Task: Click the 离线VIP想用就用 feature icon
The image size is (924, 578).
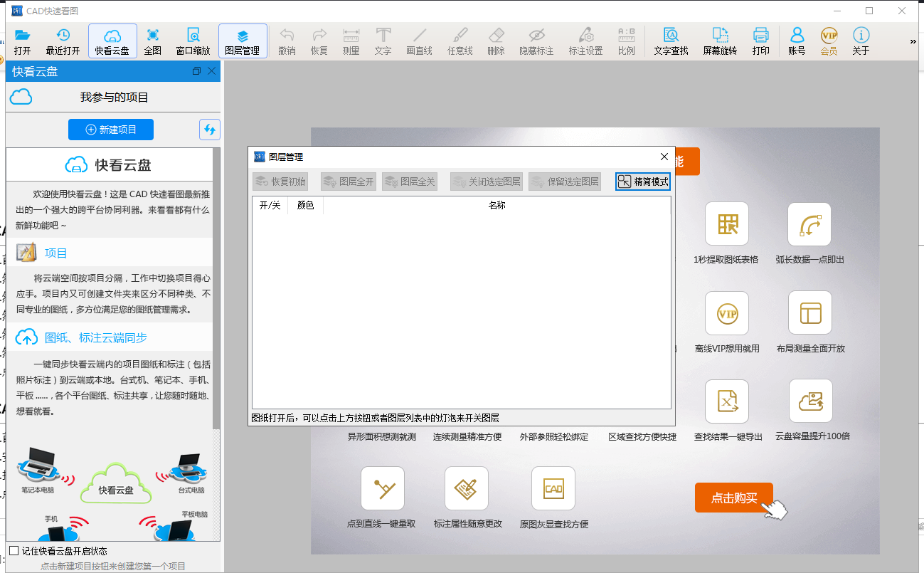Action: [x=726, y=313]
